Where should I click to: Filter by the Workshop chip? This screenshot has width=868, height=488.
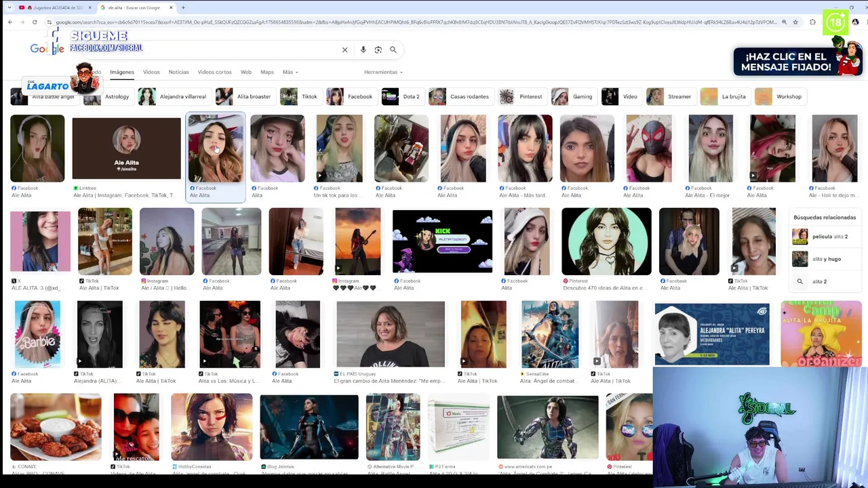pyautogui.click(x=779, y=96)
